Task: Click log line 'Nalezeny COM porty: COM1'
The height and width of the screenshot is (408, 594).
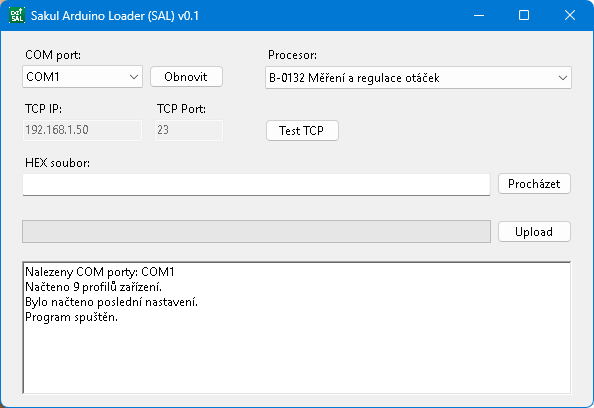Action: 100,272
